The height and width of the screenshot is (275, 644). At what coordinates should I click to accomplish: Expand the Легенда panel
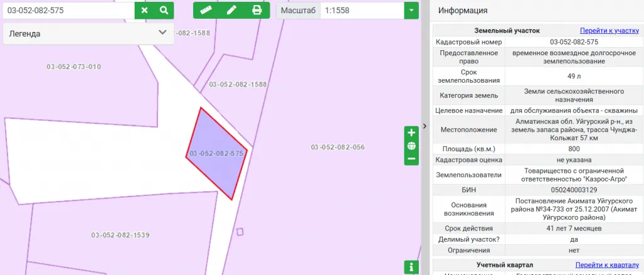162,33
